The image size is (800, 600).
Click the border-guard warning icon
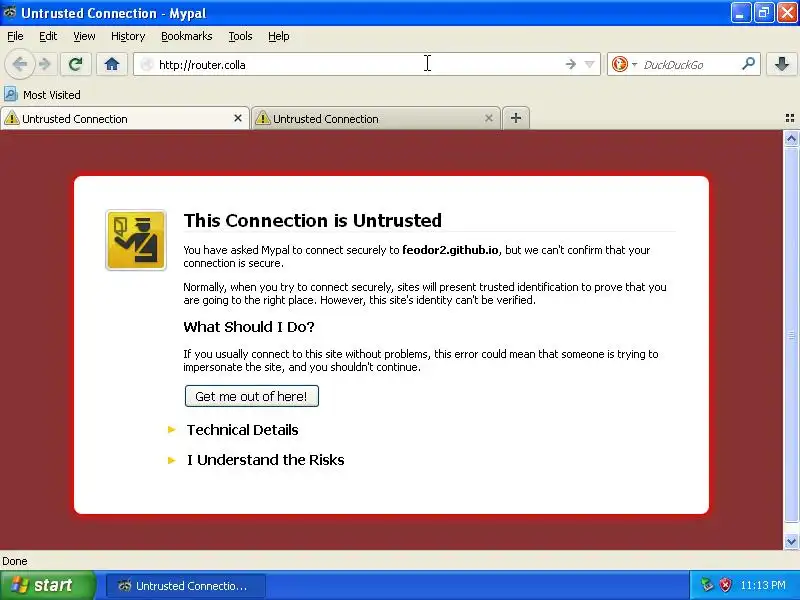[136, 240]
